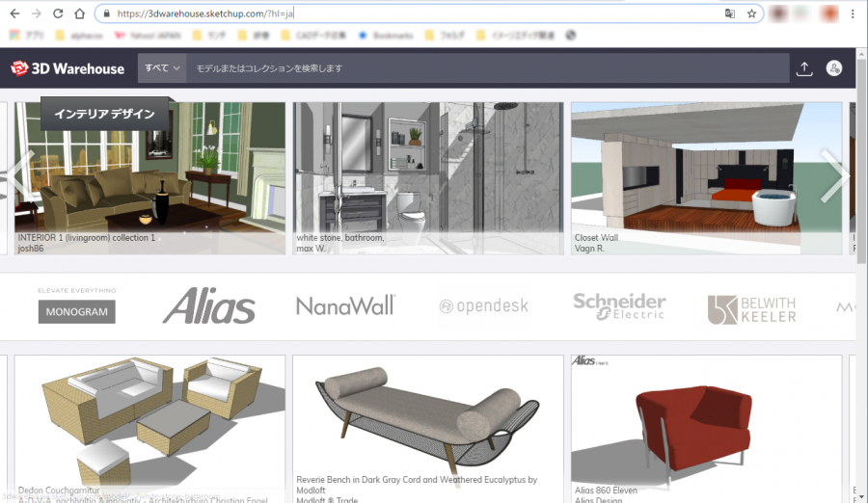The image size is (868, 503).
Task: Click the translate page icon in address bar
Action: pos(730,13)
